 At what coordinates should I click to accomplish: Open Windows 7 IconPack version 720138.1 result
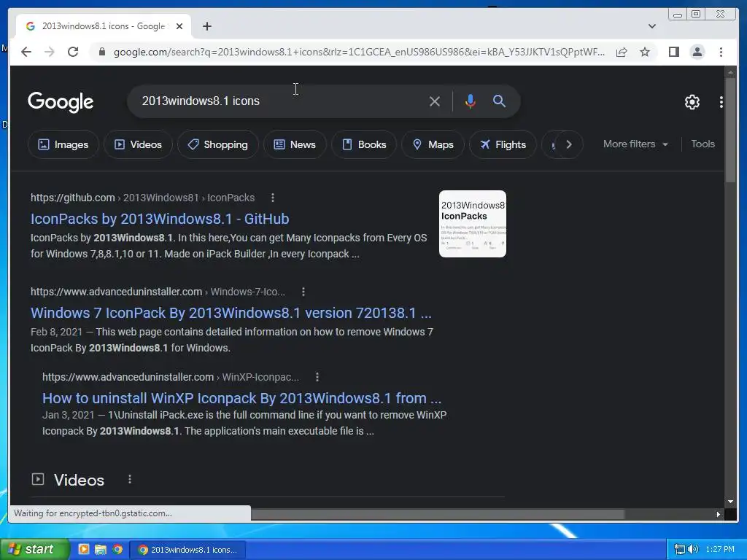231,313
